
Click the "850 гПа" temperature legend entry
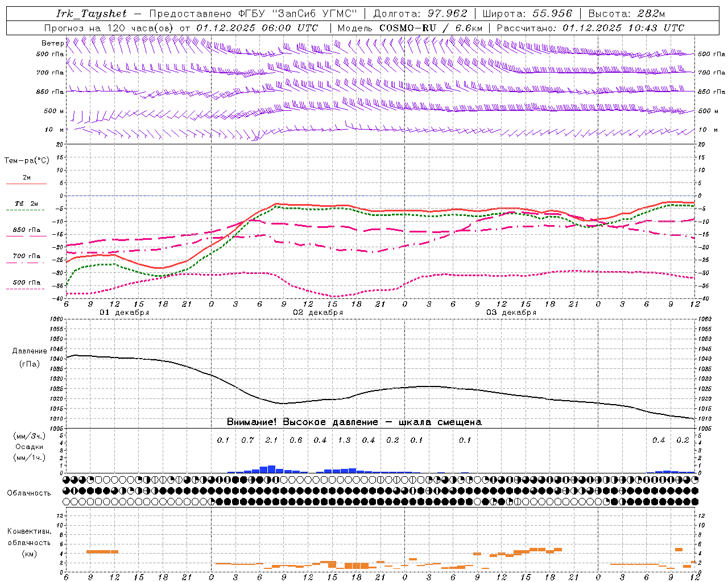[27, 230]
